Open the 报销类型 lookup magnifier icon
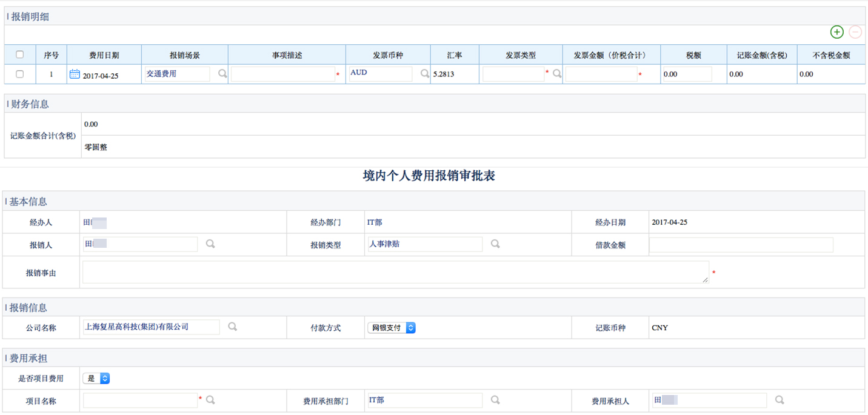 click(495, 244)
